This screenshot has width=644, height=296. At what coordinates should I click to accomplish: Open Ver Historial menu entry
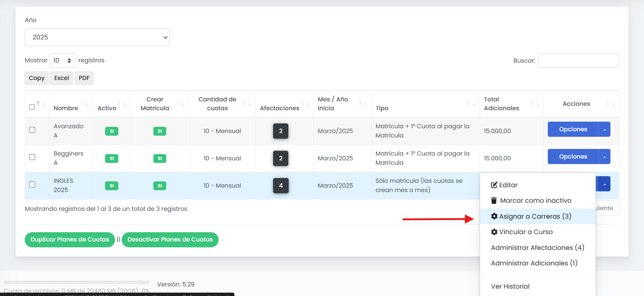[538, 286]
